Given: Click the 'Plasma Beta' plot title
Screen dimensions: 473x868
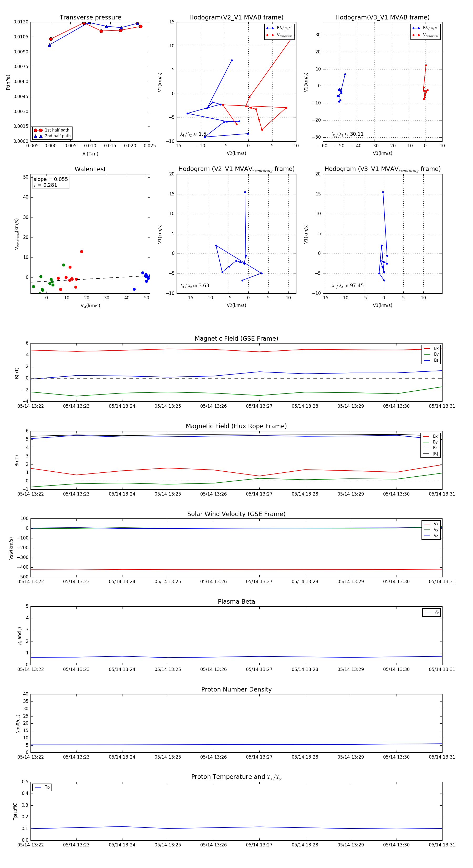Looking at the screenshot, I should (x=236, y=602).
